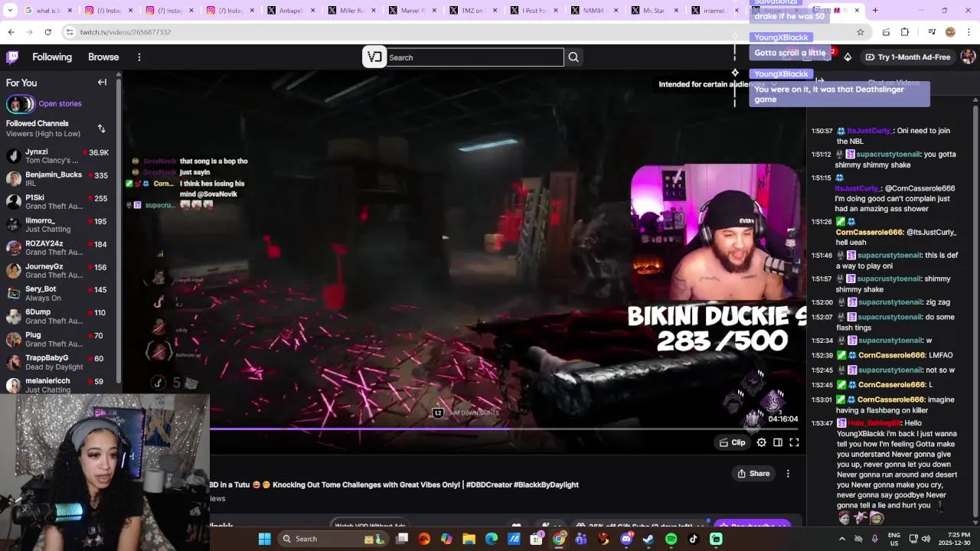
Task: Open Jynxzi's channel
Action: (57, 156)
